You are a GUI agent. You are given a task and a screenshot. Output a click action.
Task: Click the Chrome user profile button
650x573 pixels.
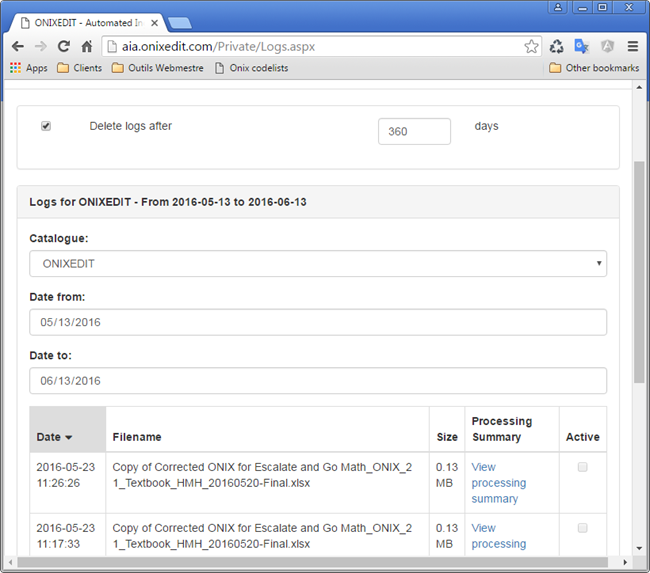coord(558,7)
